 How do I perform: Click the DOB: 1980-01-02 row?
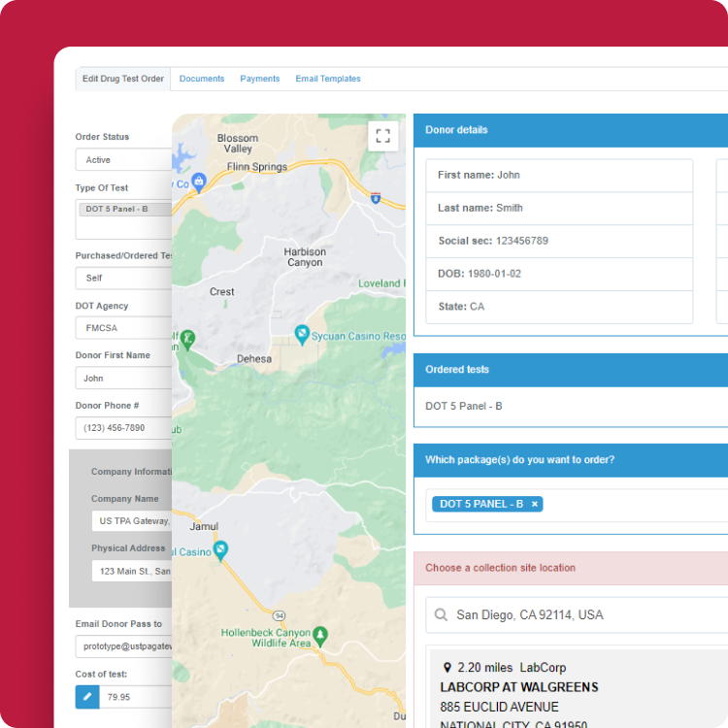point(559,274)
